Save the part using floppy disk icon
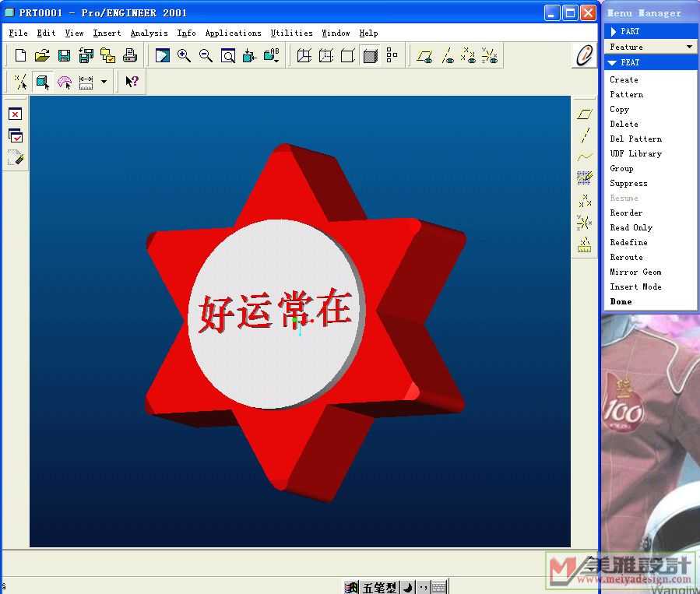The image size is (700, 594). click(x=64, y=56)
